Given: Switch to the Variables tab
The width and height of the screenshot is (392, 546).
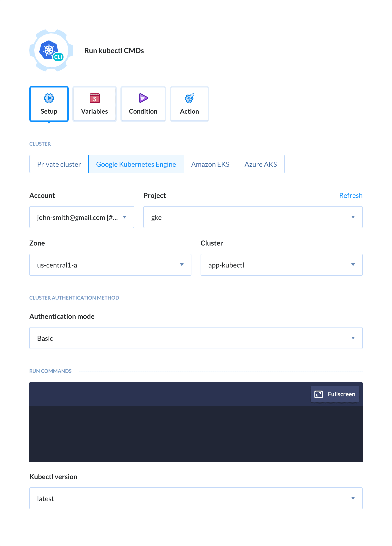Looking at the screenshot, I should tap(95, 104).
